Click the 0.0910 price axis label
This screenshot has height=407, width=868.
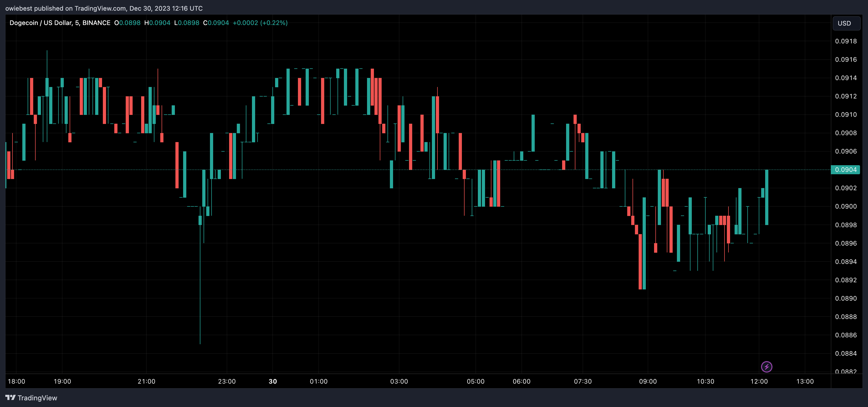coord(846,115)
